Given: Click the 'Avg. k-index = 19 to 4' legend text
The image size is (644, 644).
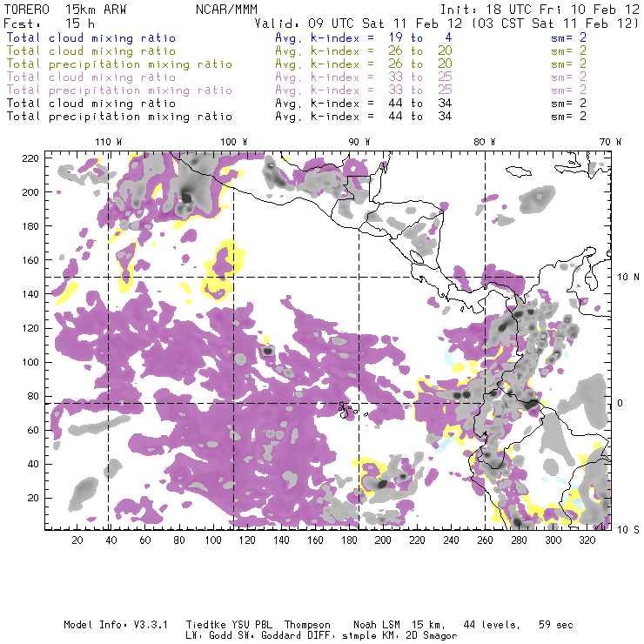Looking at the screenshot, I should click(364, 37).
